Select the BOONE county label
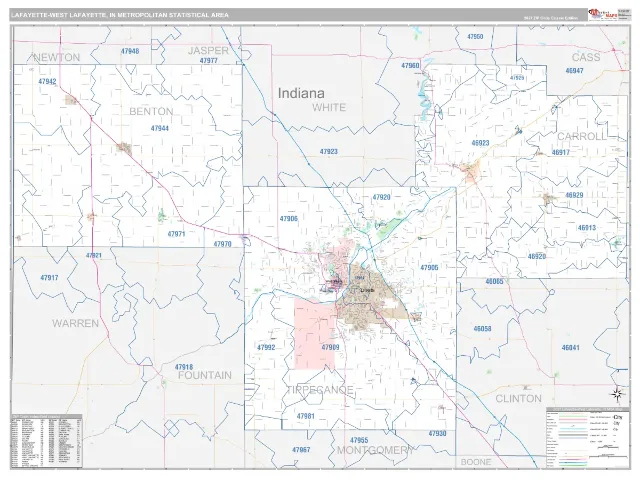This screenshot has width=640, height=480. pyautogui.click(x=476, y=462)
